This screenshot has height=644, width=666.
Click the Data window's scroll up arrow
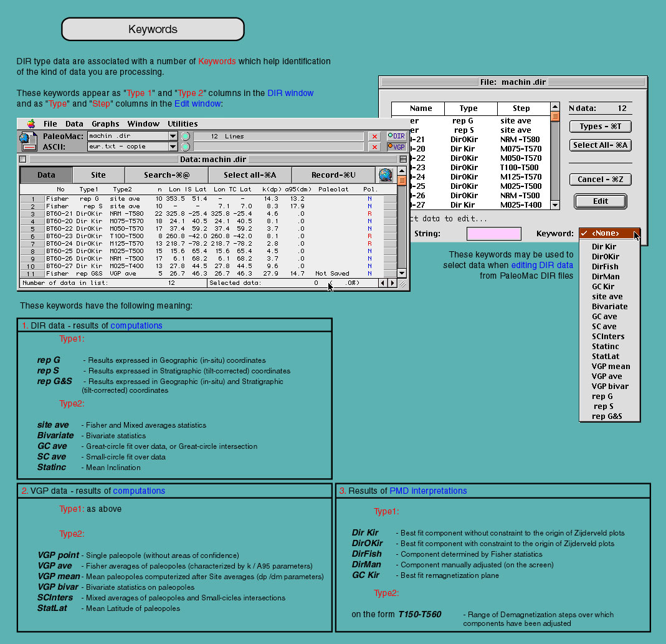coord(402,170)
